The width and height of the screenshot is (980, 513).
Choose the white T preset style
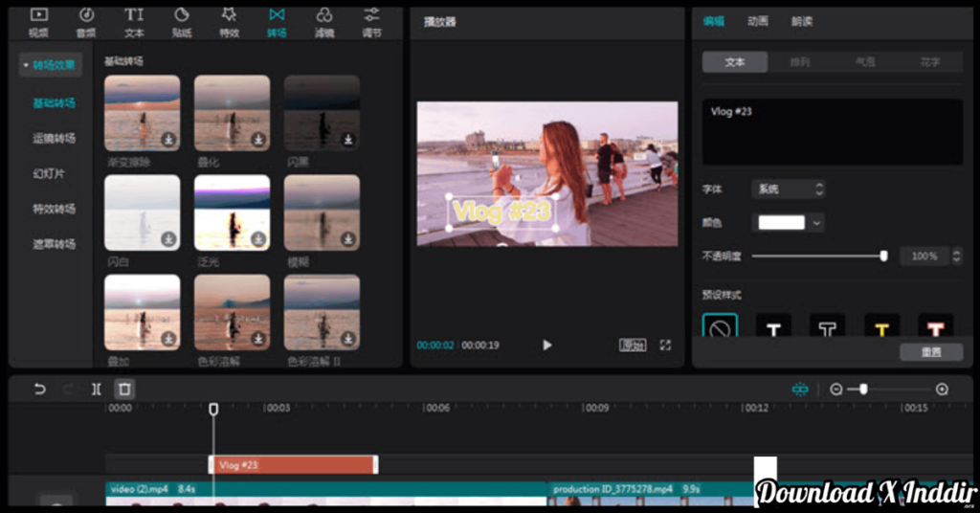(773, 326)
